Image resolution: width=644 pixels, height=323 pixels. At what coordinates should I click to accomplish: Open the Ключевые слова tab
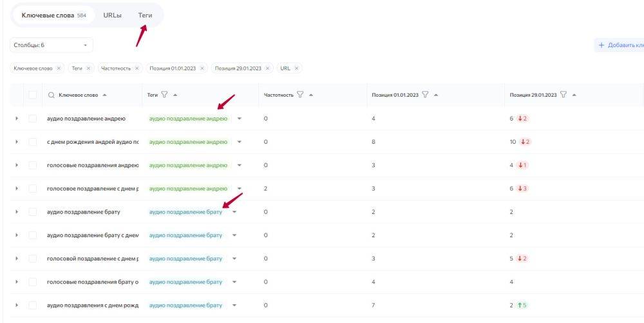54,15
